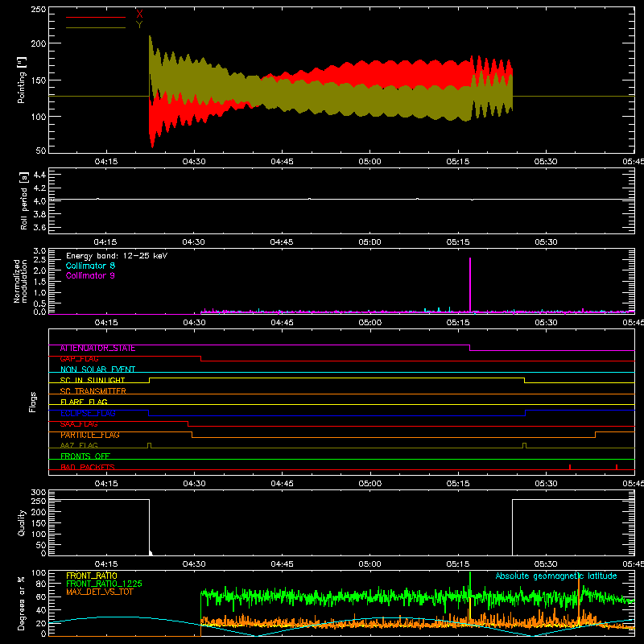Image resolution: width=644 pixels, height=644 pixels.
Task: Select the 'Energy band: 12-25 keV' annotation
Action: [117, 256]
